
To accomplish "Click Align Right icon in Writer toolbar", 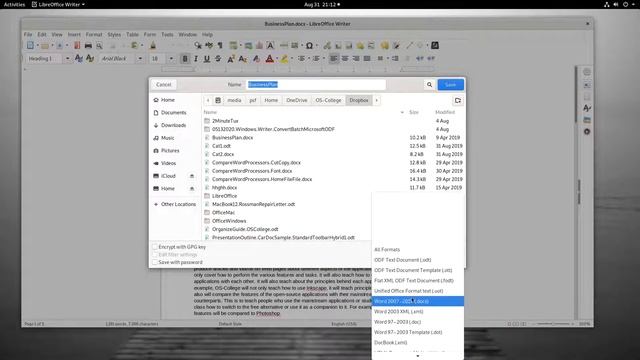I will click(356, 59).
